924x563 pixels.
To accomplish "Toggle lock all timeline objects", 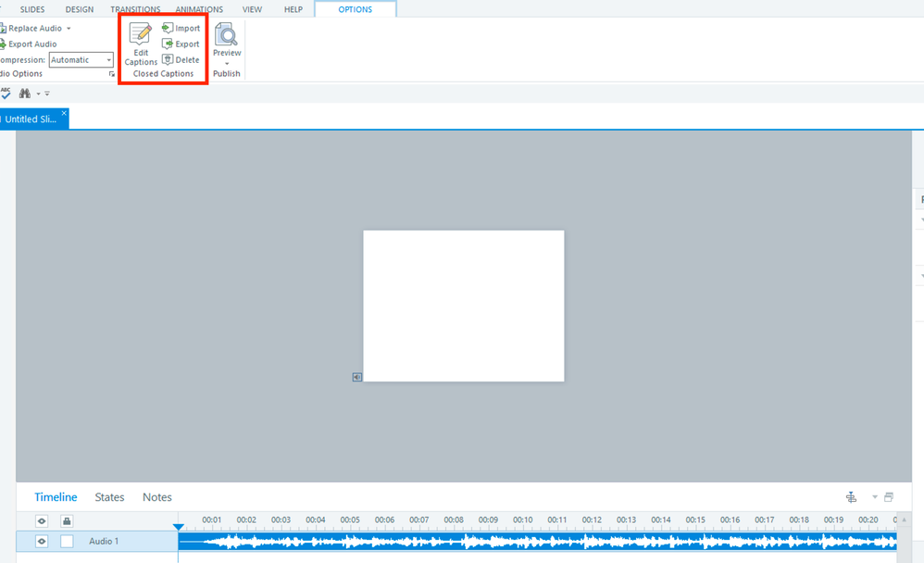I will pos(67,521).
